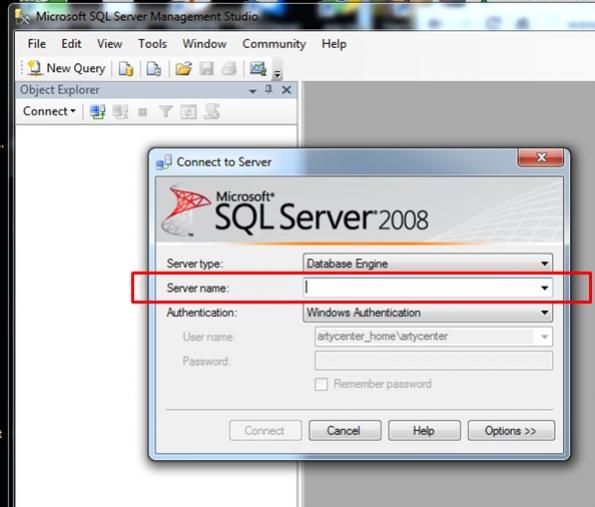595x507 pixels.
Task: Click Connect Object Explorer icon
Action: coord(98,112)
